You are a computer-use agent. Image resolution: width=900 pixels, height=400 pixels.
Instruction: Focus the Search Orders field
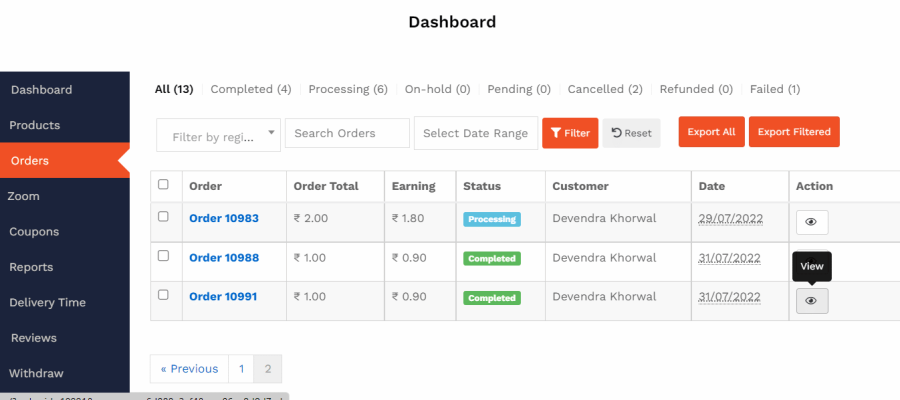(x=347, y=133)
